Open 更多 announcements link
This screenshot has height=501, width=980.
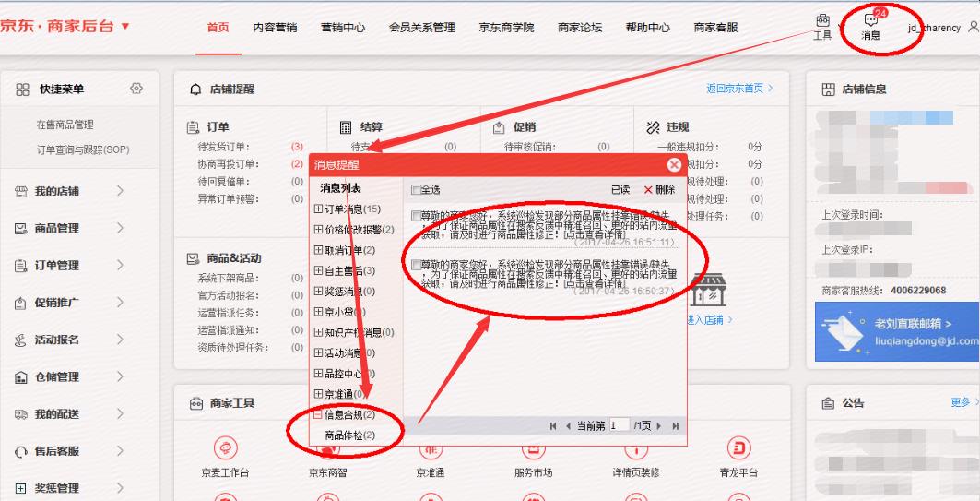click(x=963, y=402)
